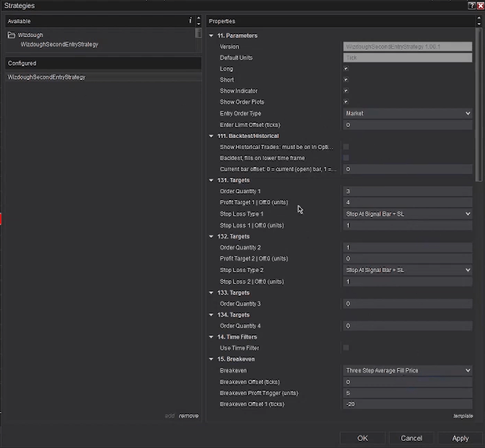Click the Properties panel vertical scrollbar thumb
This screenshot has height=448, width=485.
click(479, 104)
